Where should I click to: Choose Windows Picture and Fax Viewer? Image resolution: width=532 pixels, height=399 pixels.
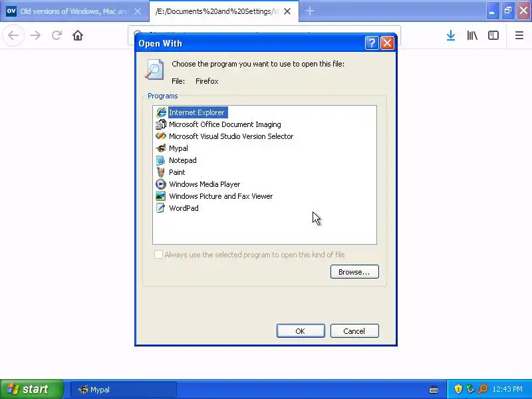click(x=214, y=196)
